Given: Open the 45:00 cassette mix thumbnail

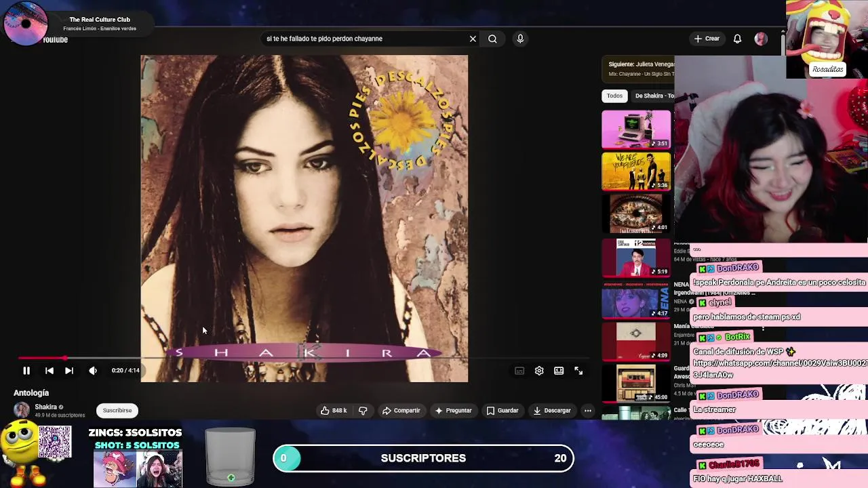Looking at the screenshot, I should click(636, 384).
